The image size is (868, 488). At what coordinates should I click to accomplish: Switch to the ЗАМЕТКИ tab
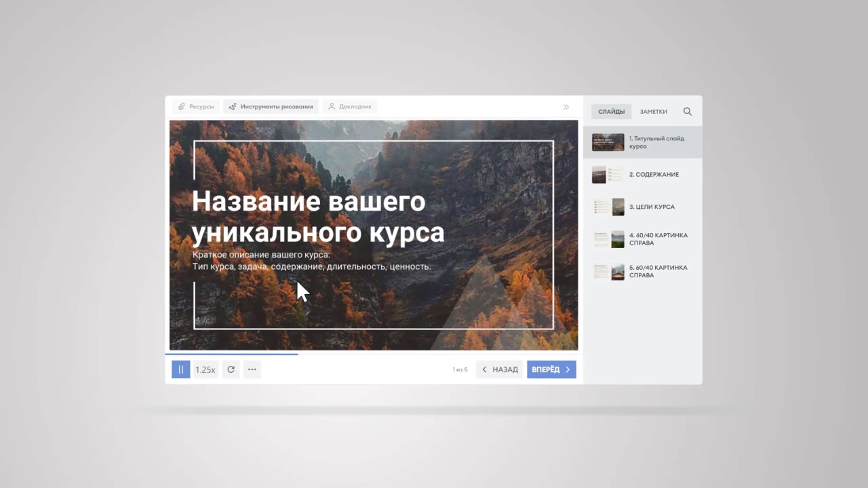pyautogui.click(x=653, y=112)
